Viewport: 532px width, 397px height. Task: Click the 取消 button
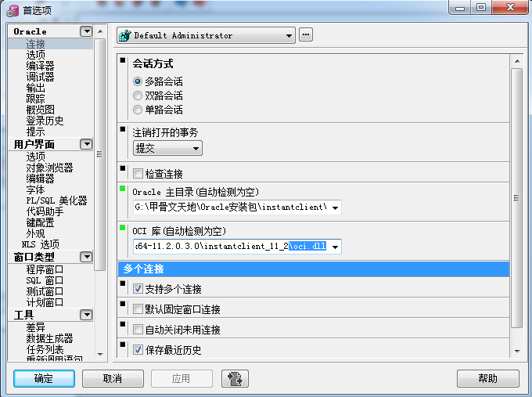[x=113, y=378]
